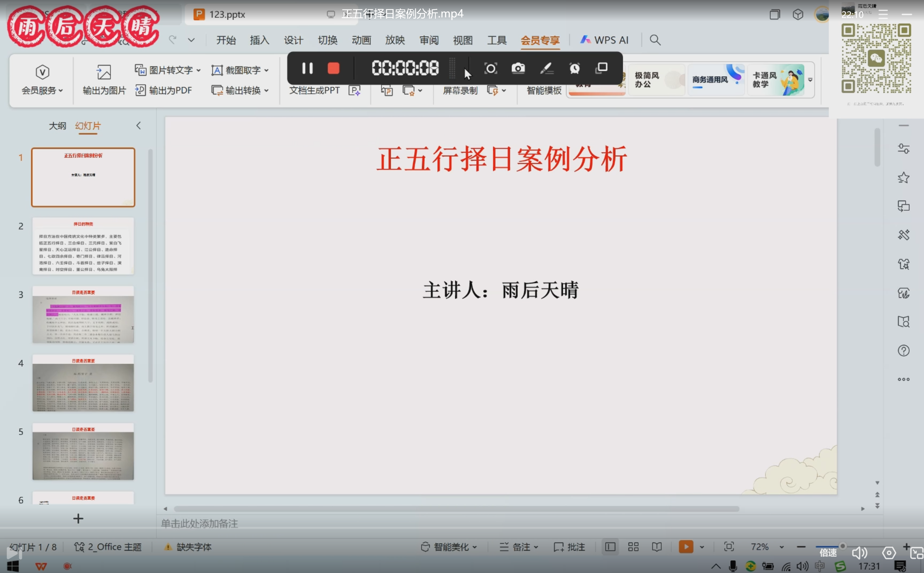Open the 放映 ribbon tab
This screenshot has width=924, height=573.
(395, 40)
